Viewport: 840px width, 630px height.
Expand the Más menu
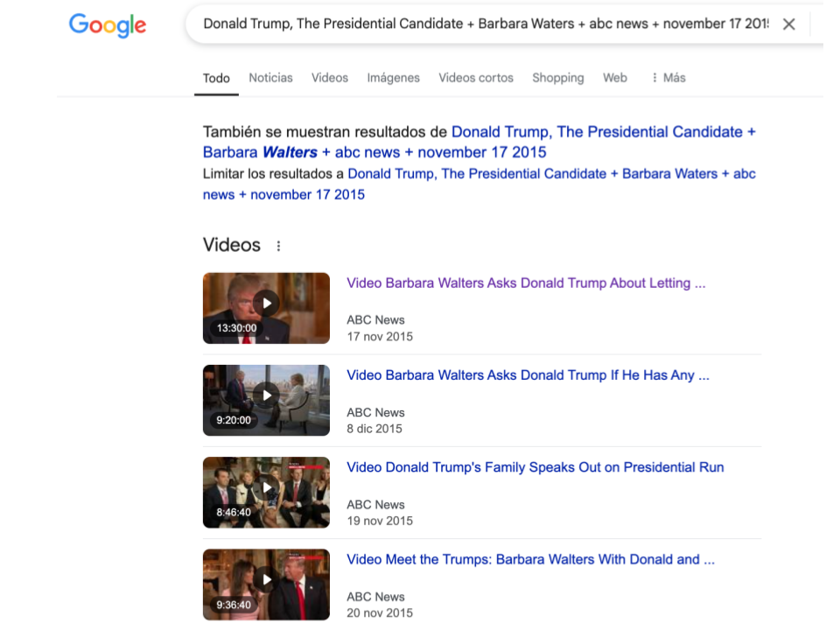668,78
